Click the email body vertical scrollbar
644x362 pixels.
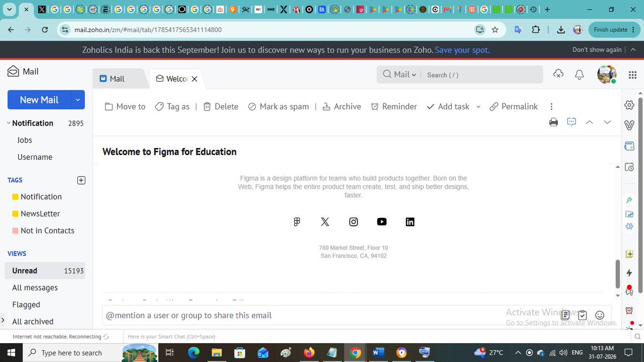(x=618, y=274)
